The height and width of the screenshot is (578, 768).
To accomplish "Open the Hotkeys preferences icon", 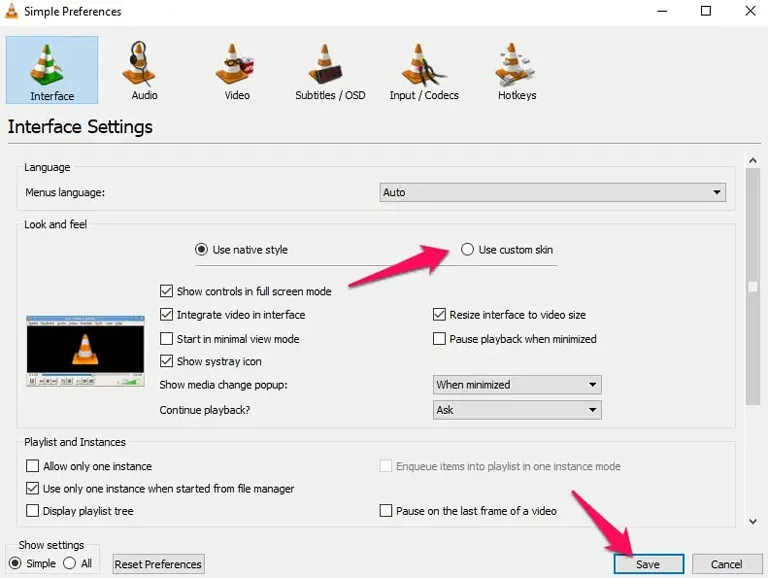I will point(514,64).
